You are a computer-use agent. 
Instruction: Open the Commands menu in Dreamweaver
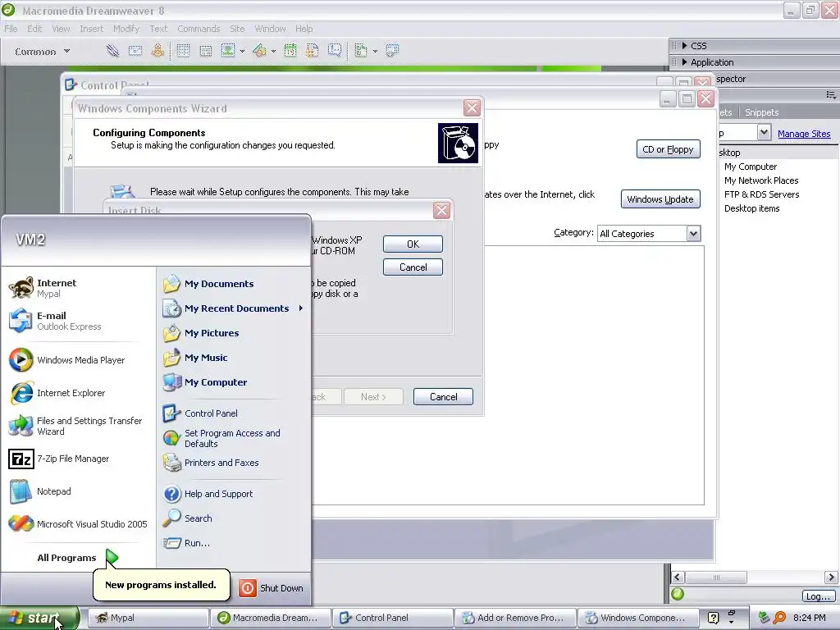click(199, 29)
